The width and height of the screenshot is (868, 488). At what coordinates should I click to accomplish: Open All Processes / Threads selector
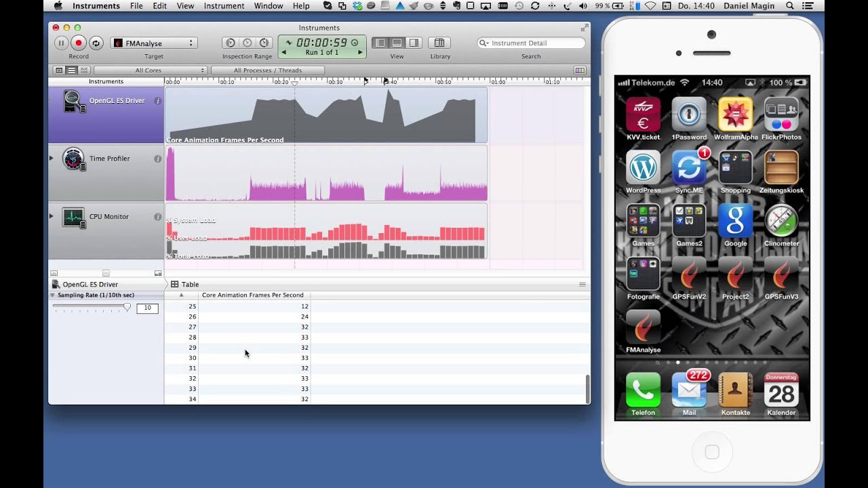[x=268, y=70]
